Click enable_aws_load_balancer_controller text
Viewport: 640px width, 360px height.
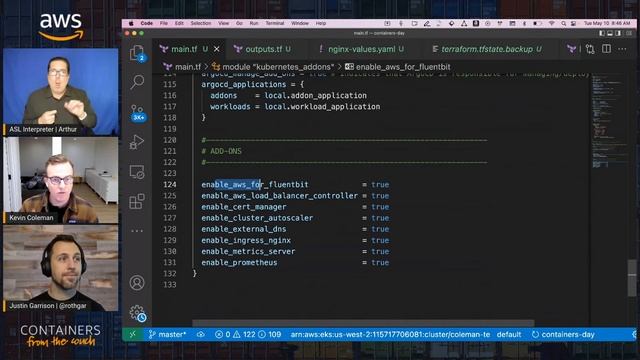click(x=280, y=196)
